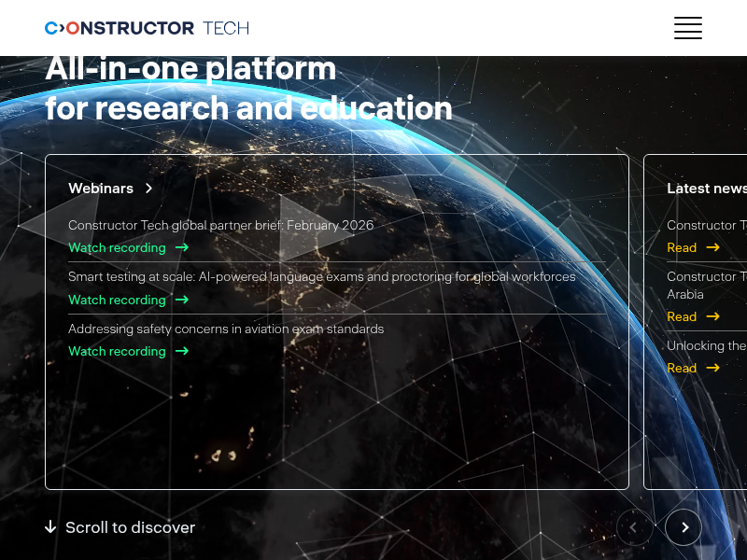
Task: Expand Webinars section via chevron
Action: (x=148, y=189)
